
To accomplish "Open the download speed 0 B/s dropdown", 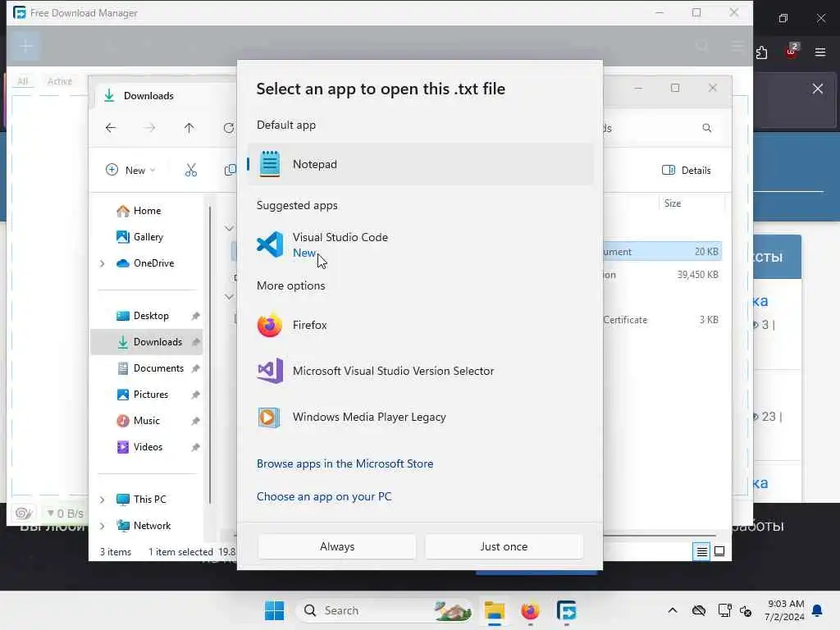I will 66,514.
